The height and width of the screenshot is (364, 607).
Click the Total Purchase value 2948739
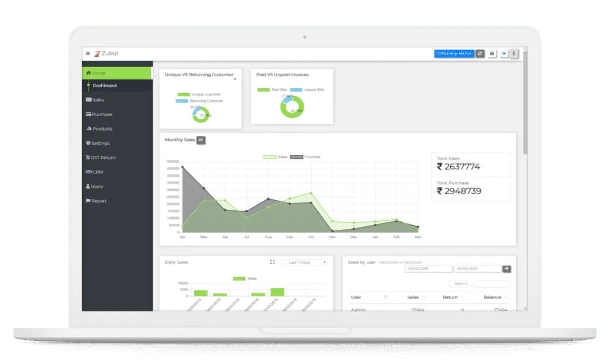(x=459, y=191)
